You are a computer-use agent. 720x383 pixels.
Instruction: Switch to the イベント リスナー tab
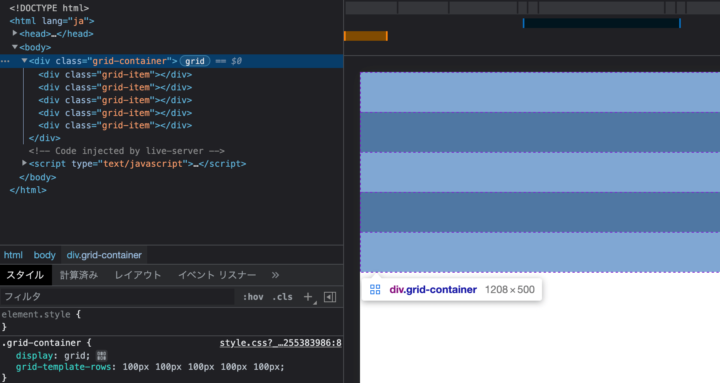pos(217,275)
